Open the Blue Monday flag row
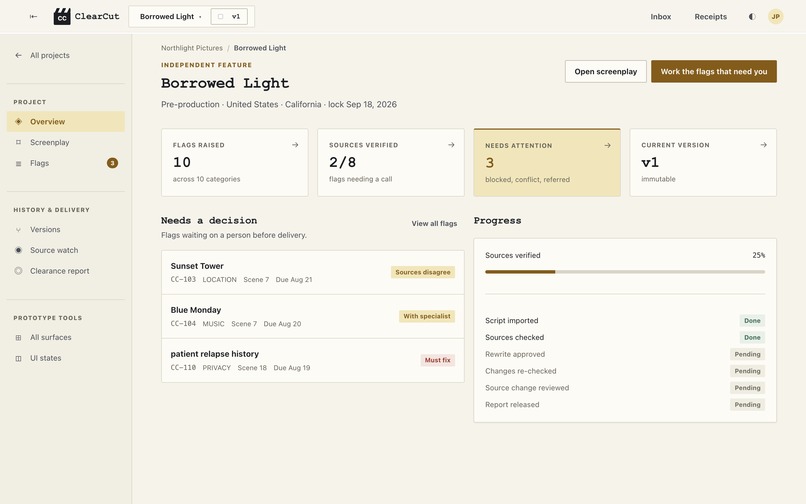 [x=313, y=316]
